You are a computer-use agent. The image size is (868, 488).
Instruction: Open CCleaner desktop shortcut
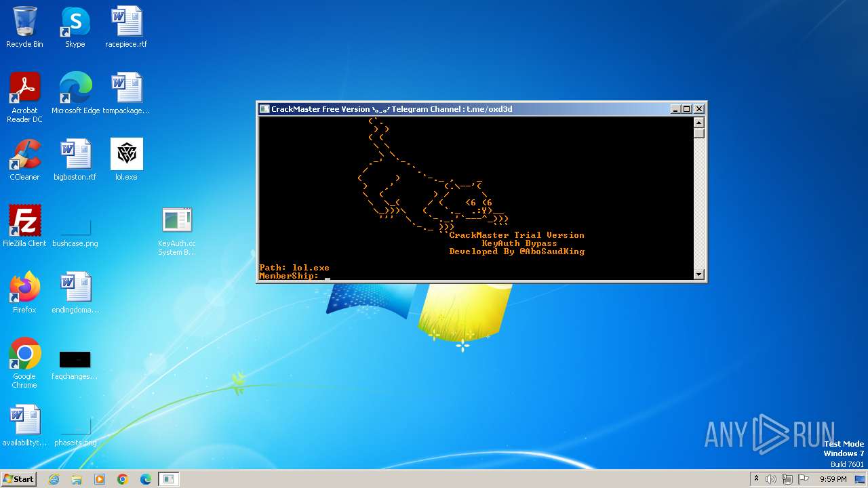pos(24,160)
